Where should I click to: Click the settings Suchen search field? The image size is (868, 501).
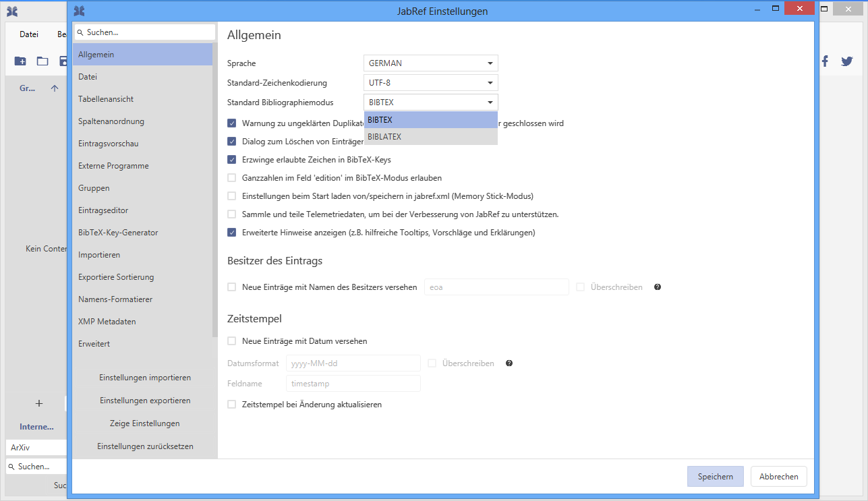[145, 32]
